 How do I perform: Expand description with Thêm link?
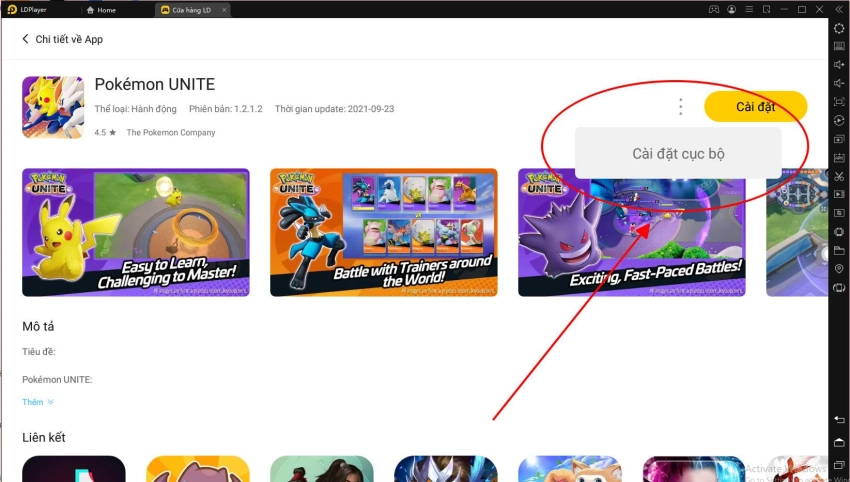[x=37, y=402]
